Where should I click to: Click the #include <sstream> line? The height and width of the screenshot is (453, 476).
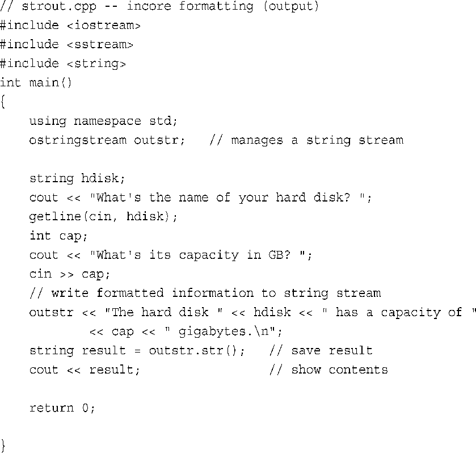point(66,45)
